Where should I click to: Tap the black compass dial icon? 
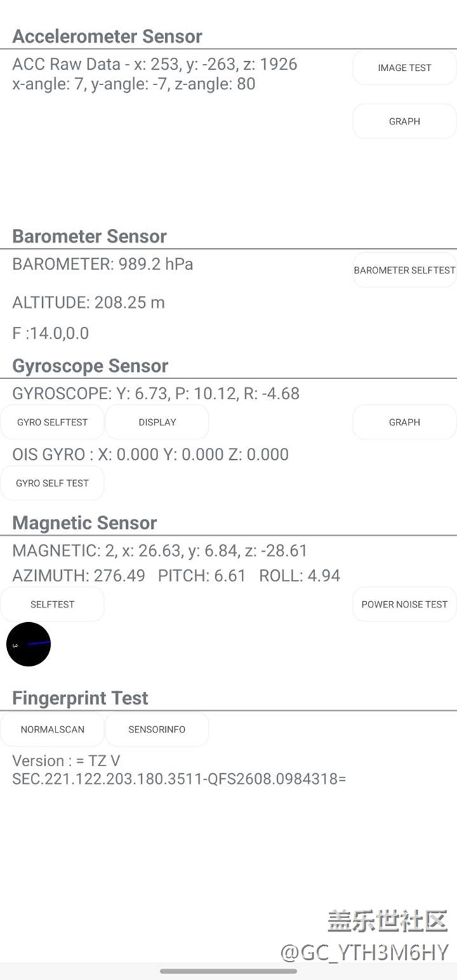[x=29, y=644]
